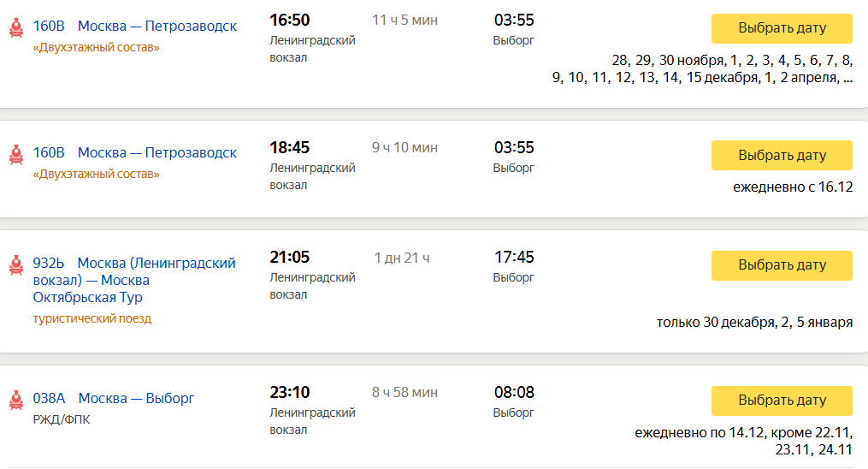Image resolution: width=868 pixels, height=469 pixels.
Task: Choose date for the 21:05 tourist train
Action: coord(782,265)
